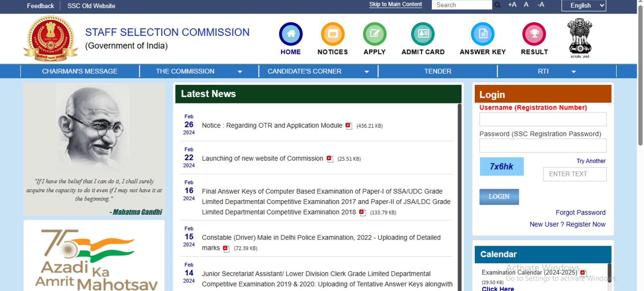Click Azadi Ka Amrit Mahotsav banner
Viewport: 644px width, 291px height.
pos(94,256)
